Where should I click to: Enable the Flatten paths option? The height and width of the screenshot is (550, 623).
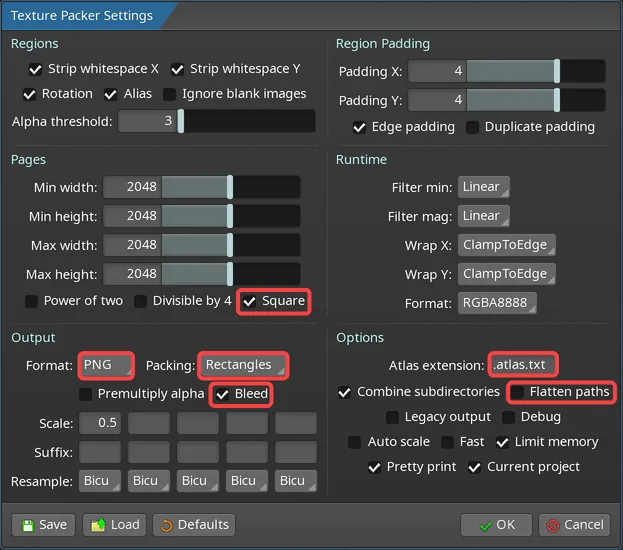point(518,392)
